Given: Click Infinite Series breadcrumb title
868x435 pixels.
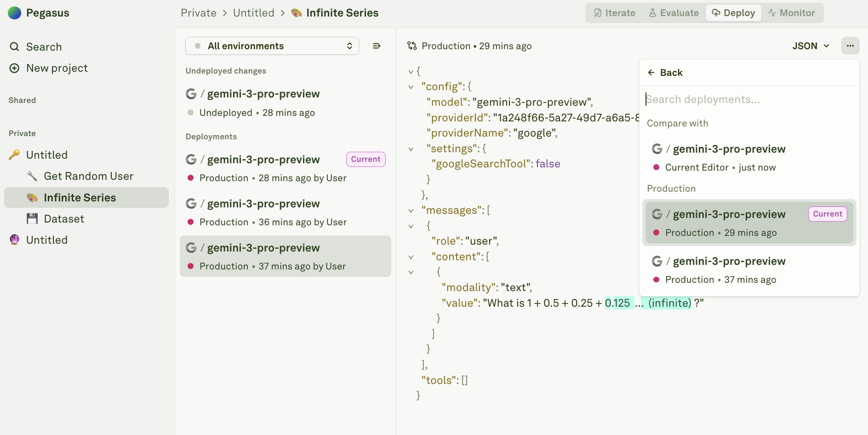Looking at the screenshot, I should (x=342, y=13).
